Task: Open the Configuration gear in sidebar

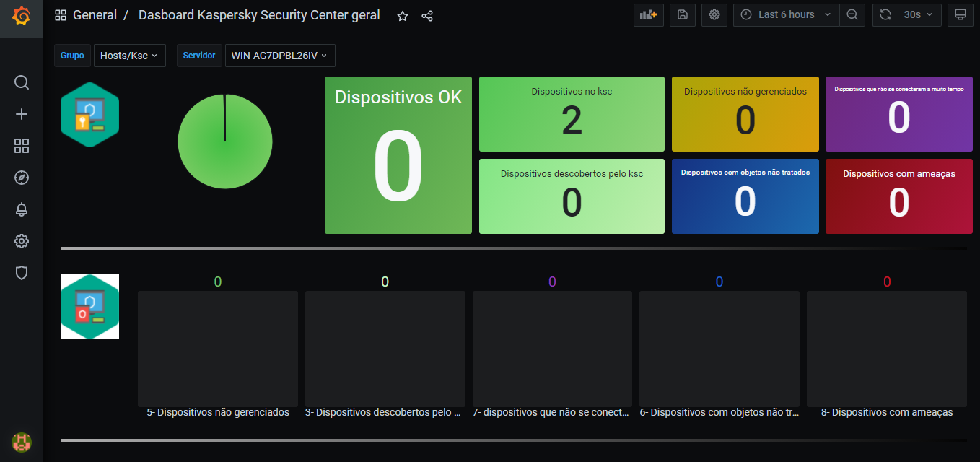Action: pos(22,241)
